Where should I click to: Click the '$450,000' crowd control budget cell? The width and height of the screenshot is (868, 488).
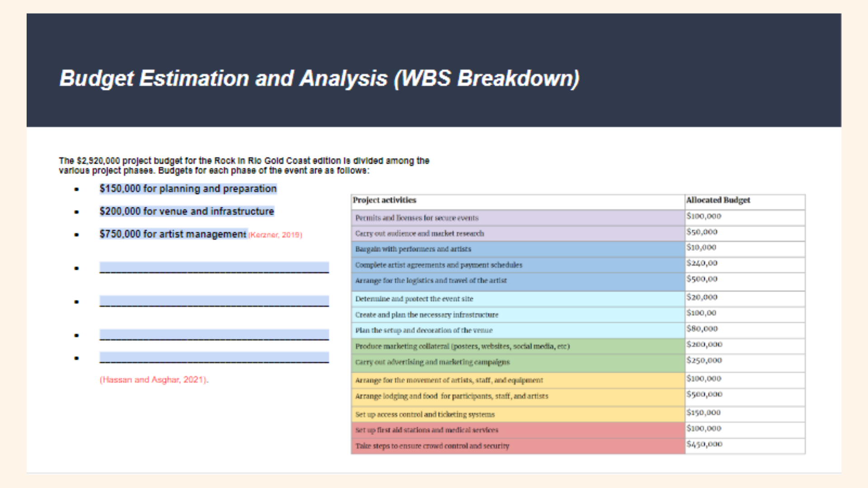click(x=703, y=444)
